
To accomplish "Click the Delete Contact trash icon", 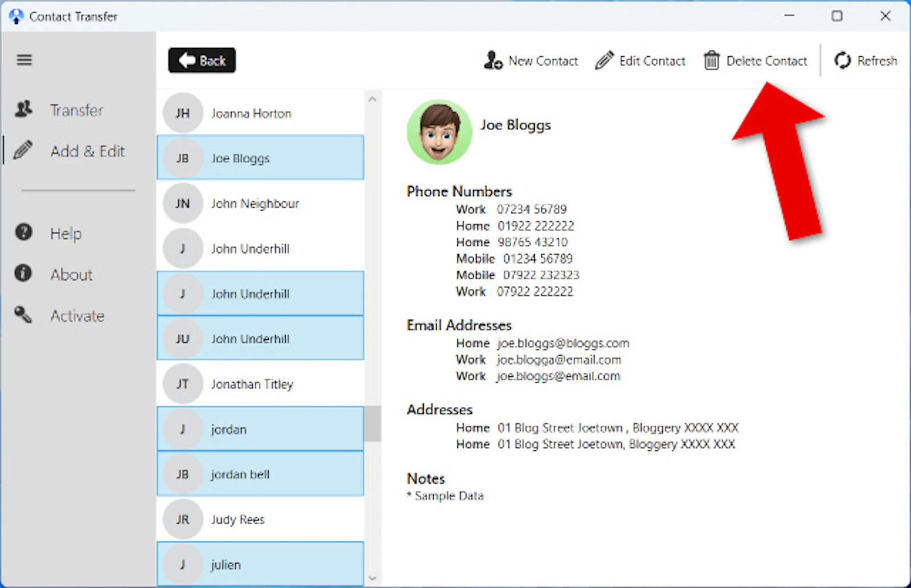I will [711, 60].
